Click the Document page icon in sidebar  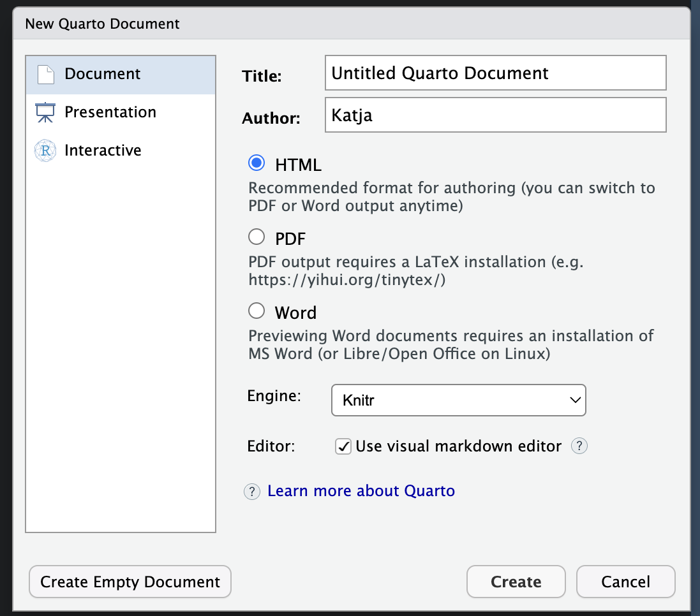[x=46, y=74]
